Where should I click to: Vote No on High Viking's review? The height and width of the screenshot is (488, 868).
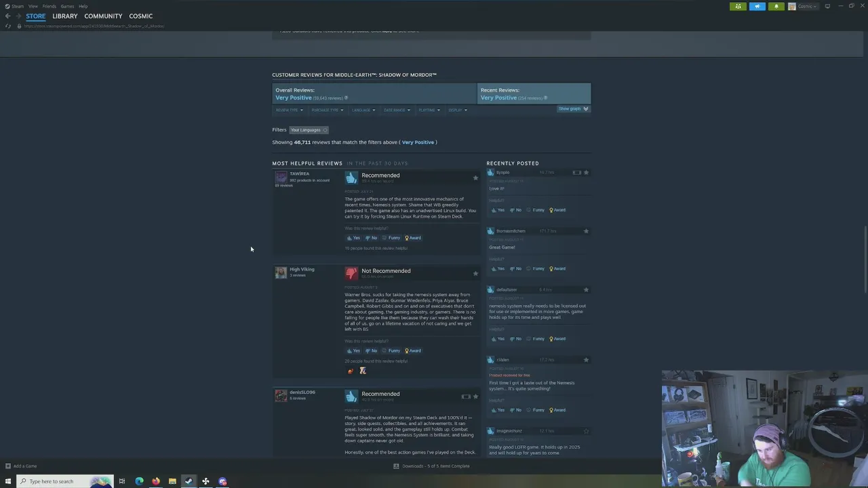click(371, 350)
